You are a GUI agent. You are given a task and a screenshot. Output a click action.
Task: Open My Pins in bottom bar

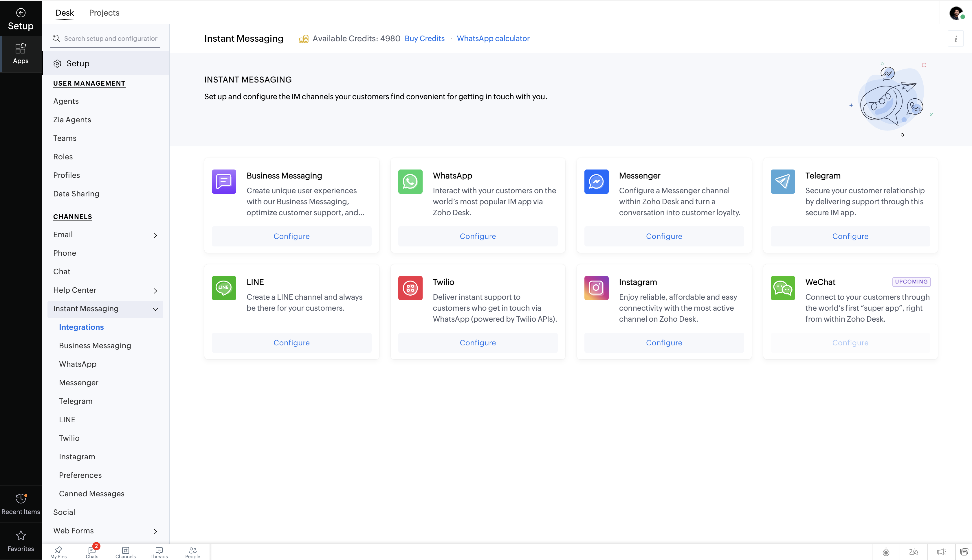point(58,552)
